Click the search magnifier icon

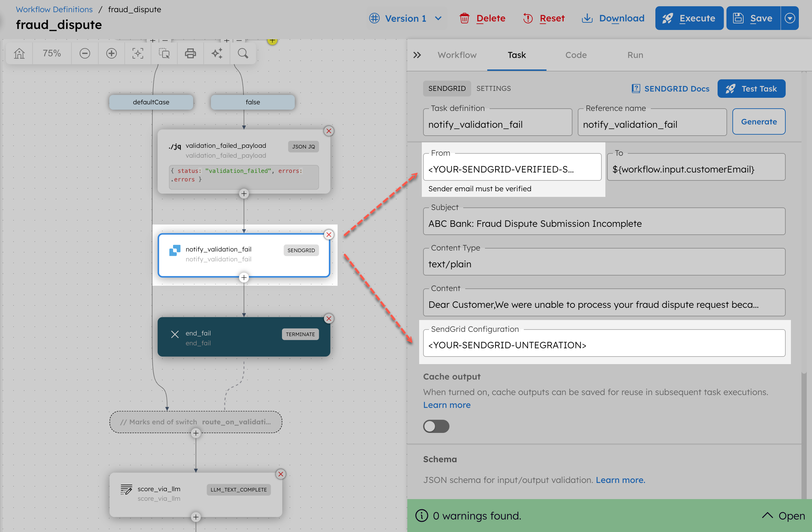point(242,53)
